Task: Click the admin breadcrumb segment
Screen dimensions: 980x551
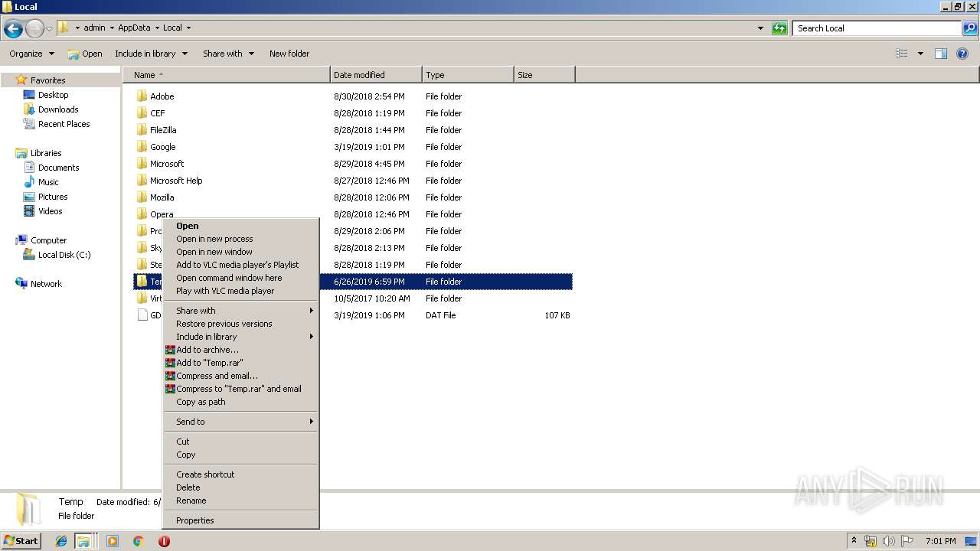Action: (x=94, y=28)
